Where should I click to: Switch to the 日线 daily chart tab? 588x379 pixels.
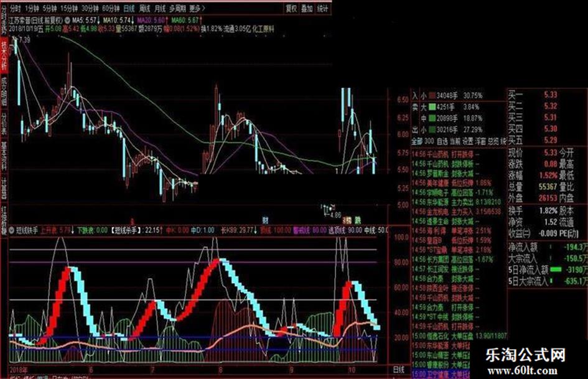click(129, 8)
